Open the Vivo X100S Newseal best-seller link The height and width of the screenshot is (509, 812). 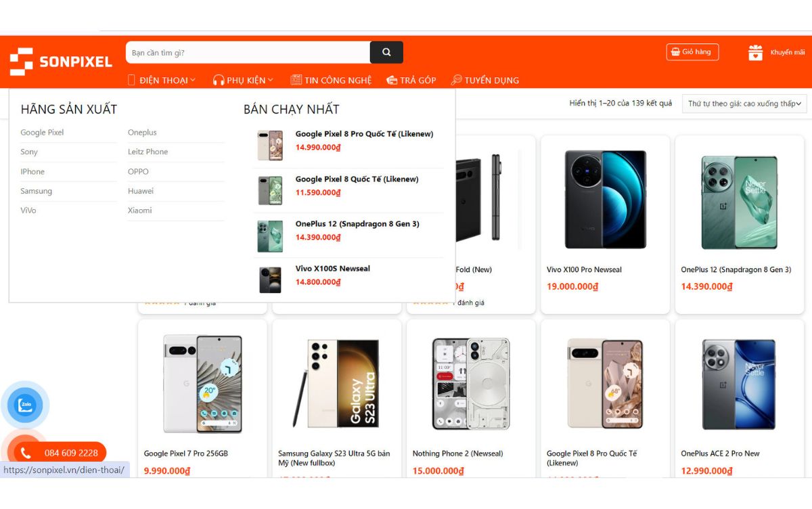pyautogui.click(x=333, y=269)
